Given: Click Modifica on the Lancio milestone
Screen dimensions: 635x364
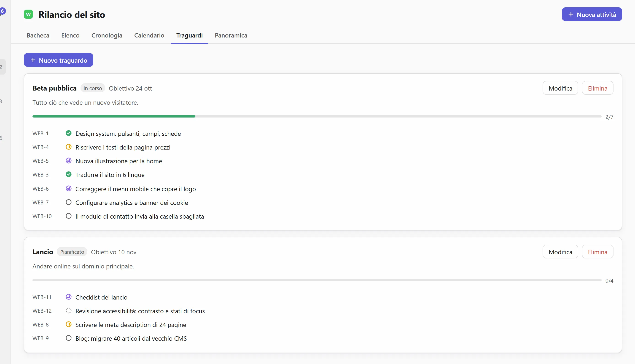Looking at the screenshot, I should coord(560,252).
